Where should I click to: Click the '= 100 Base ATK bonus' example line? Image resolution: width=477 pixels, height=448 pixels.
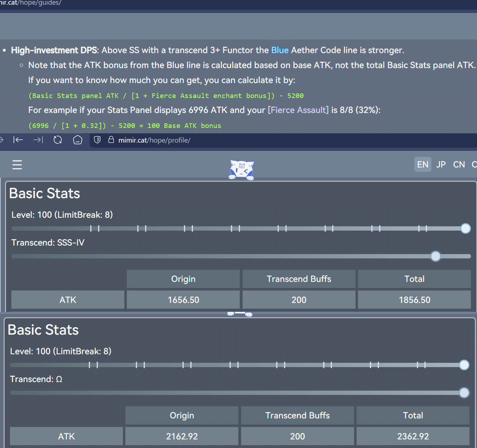tap(125, 125)
